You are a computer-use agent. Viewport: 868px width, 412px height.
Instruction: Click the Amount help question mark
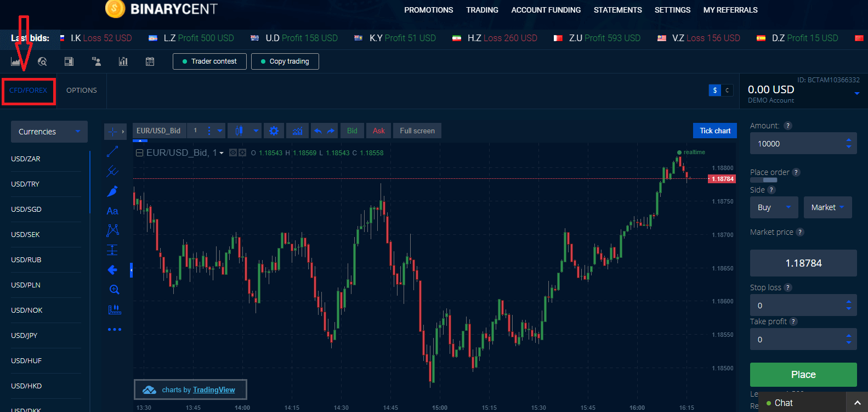tap(788, 126)
